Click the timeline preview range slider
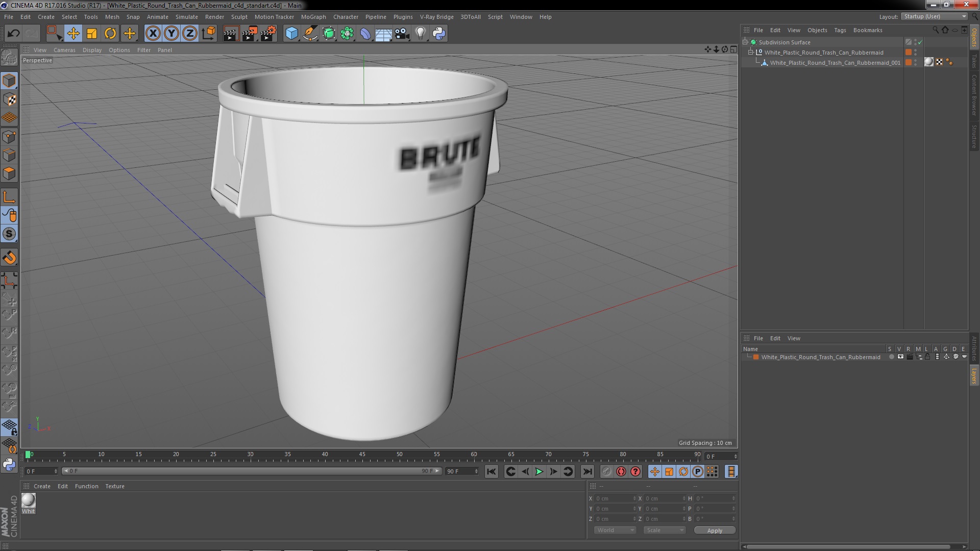This screenshot has height=551, width=980. 252,471
